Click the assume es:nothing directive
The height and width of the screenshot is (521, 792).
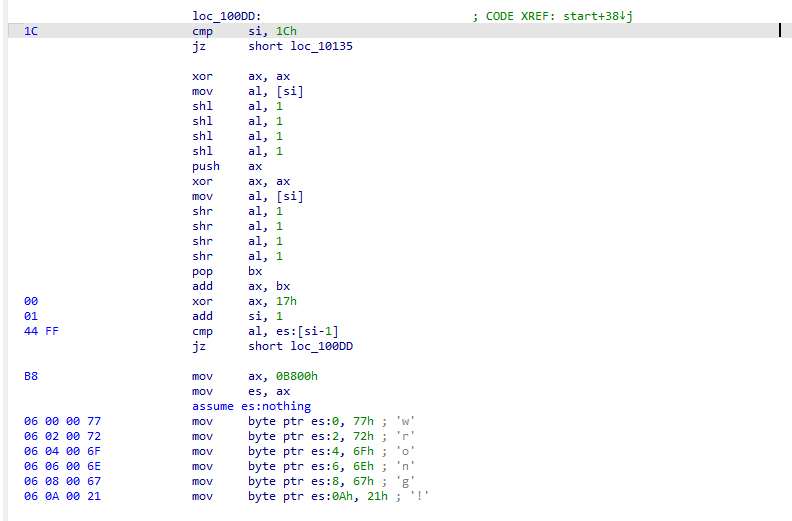pos(251,406)
